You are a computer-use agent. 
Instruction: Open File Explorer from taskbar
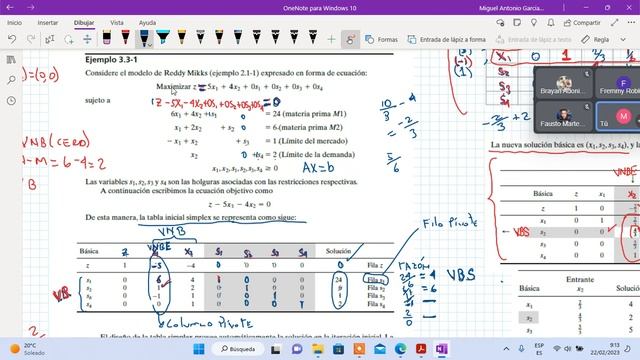click(318, 349)
